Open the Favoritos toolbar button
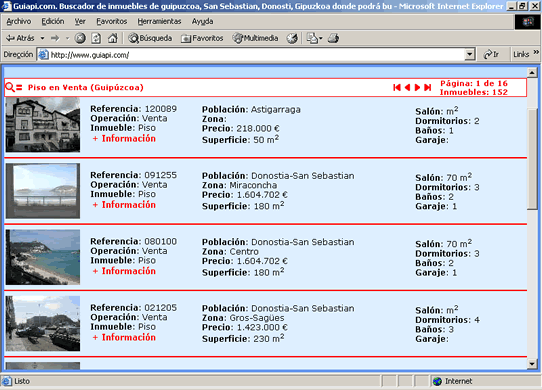Viewport: 542px width, 390px height. click(x=203, y=38)
